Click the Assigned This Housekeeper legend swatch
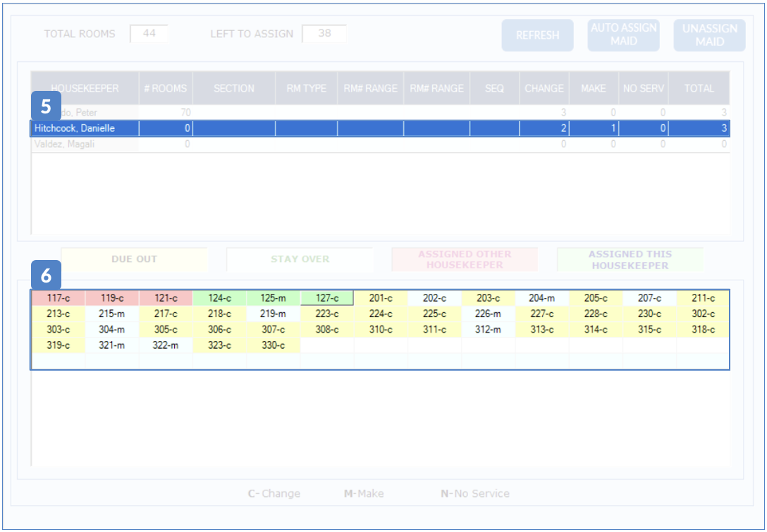The width and height of the screenshot is (767, 532). [x=630, y=259]
